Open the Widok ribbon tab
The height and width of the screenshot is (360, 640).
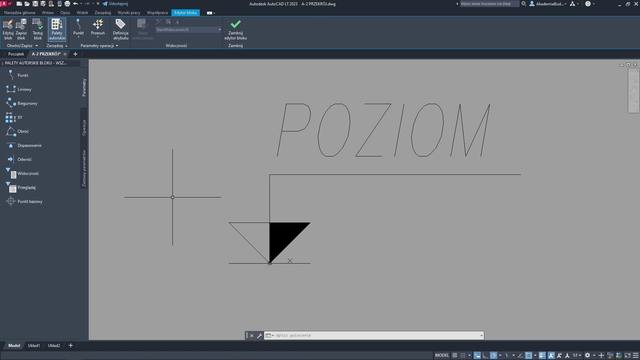[82, 13]
